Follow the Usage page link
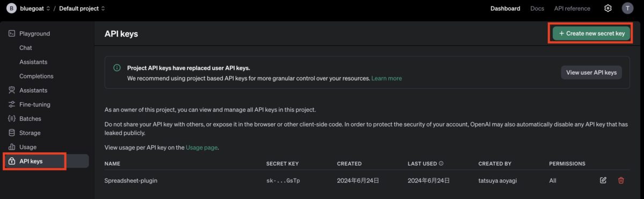 click(x=202, y=147)
